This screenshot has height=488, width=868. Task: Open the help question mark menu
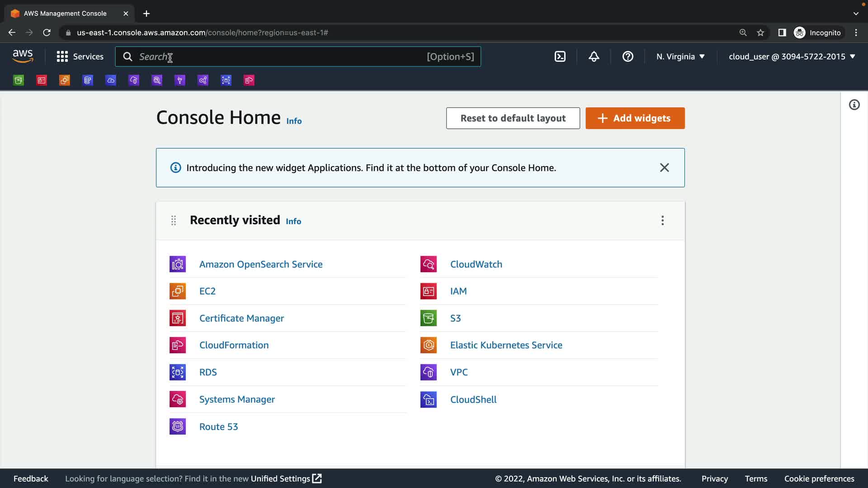click(x=627, y=56)
